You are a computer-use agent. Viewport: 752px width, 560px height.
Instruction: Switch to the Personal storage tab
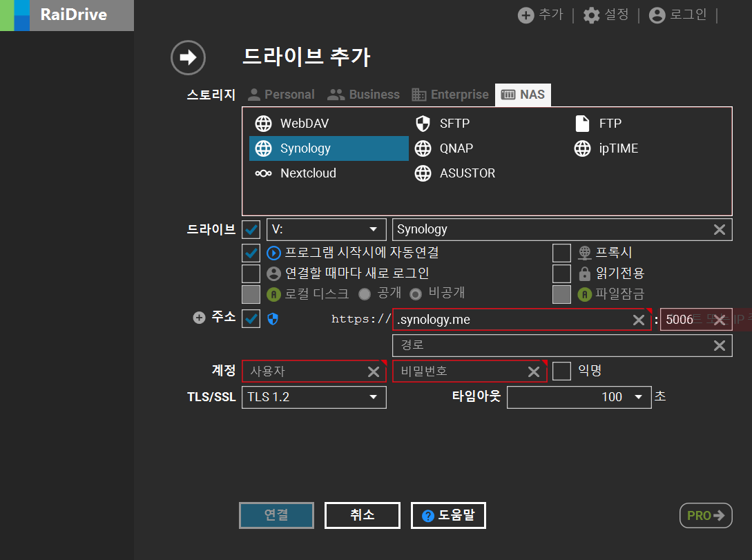(x=282, y=95)
